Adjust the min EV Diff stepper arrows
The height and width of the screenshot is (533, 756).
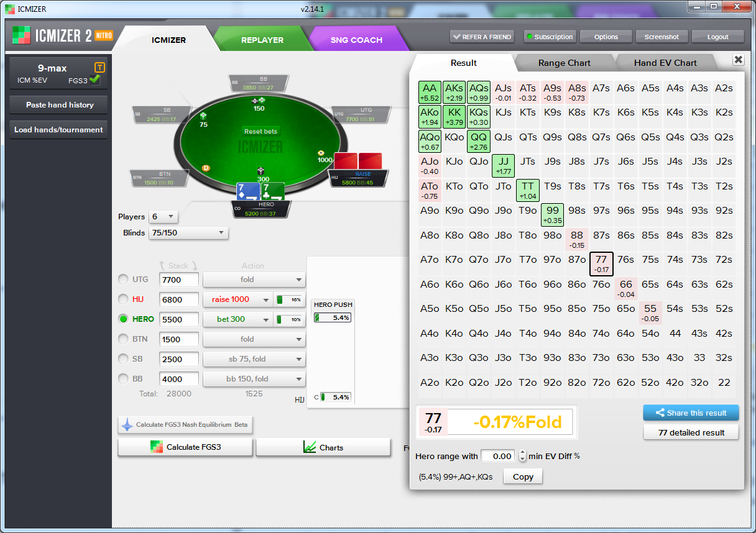click(x=522, y=456)
